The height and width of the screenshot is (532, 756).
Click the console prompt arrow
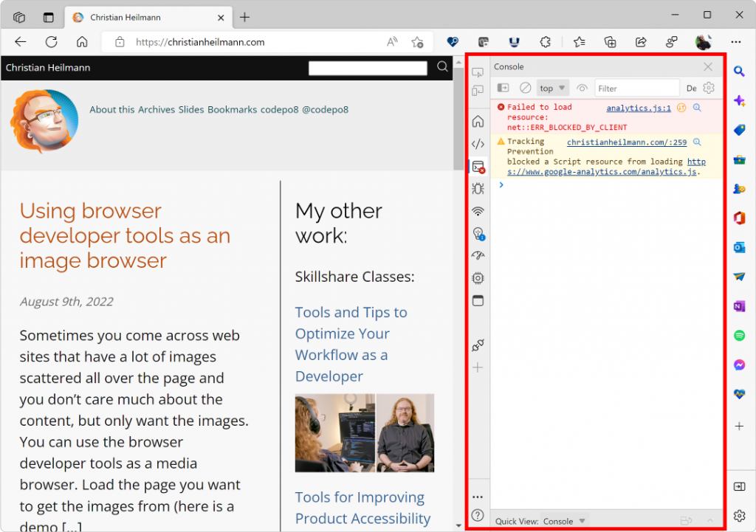point(501,184)
